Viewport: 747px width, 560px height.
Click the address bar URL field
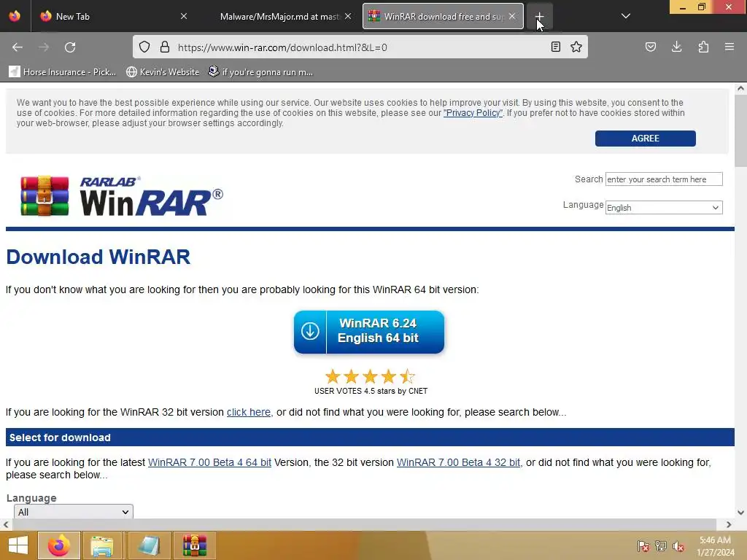coord(360,47)
